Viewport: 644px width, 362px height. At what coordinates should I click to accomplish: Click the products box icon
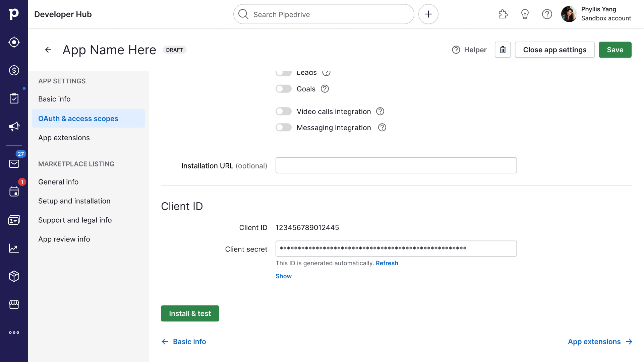(14, 277)
